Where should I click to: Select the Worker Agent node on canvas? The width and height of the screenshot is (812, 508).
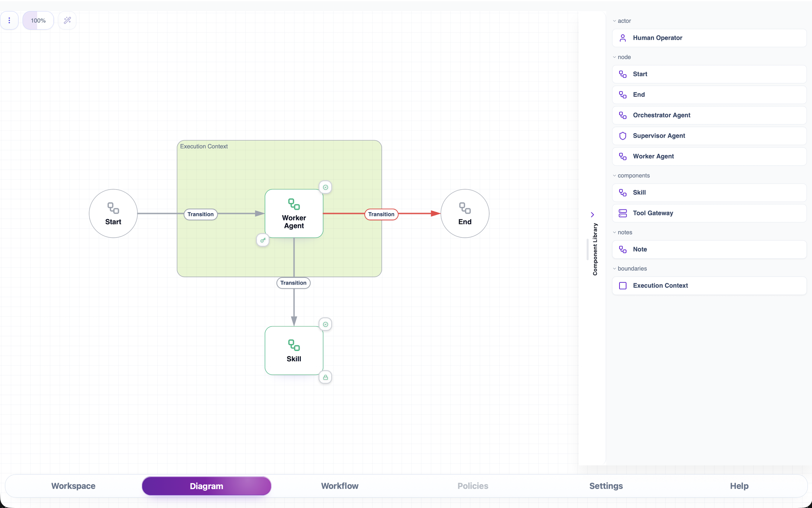[x=294, y=213]
